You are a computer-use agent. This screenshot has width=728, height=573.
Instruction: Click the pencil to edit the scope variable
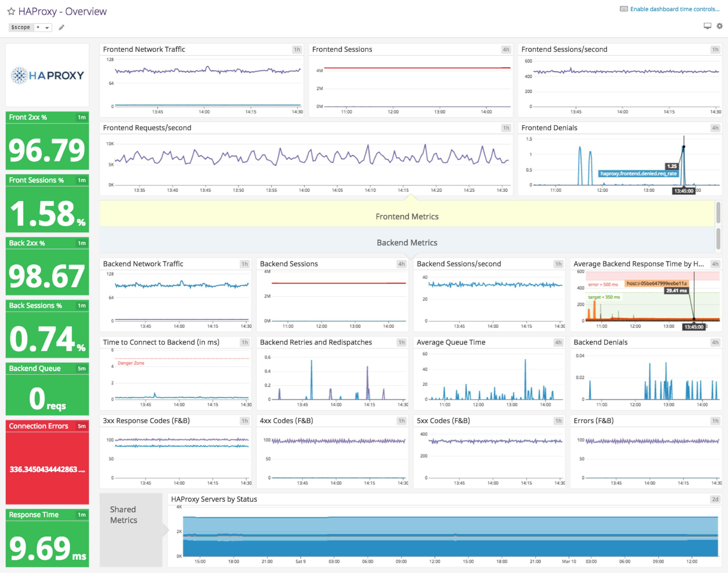pos(61,27)
